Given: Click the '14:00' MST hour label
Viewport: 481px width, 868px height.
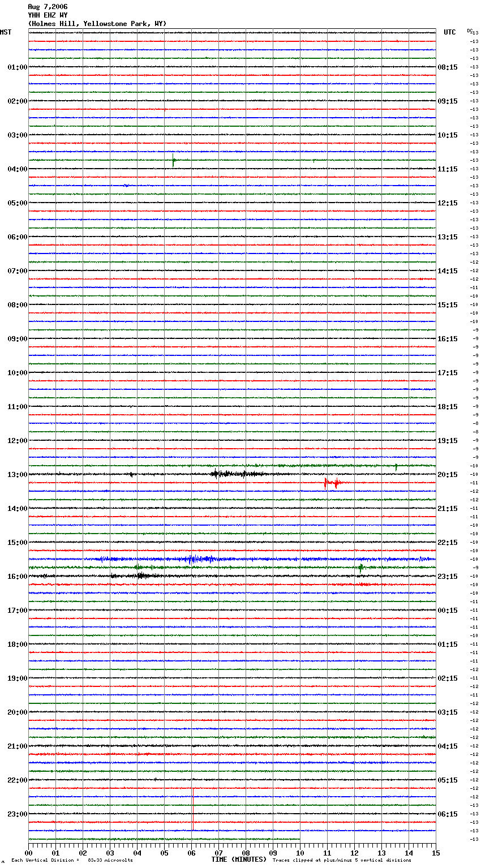Looking at the screenshot, I should point(18,509).
